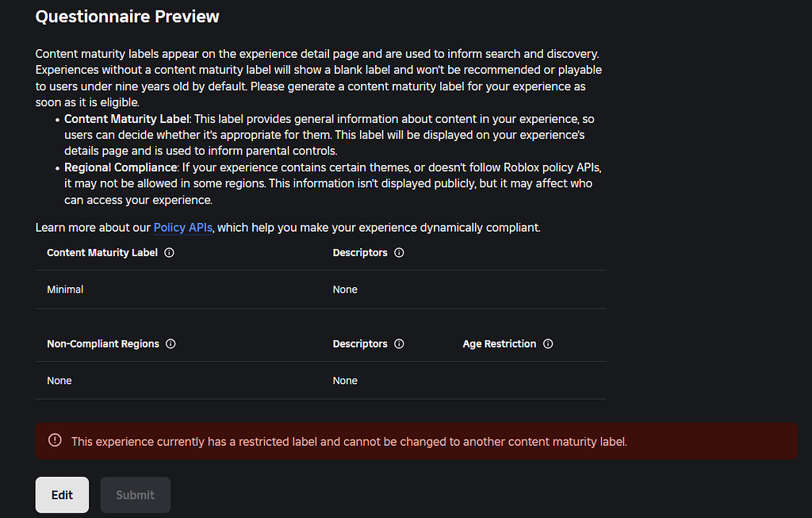Viewport: 812px width, 518px height.
Task: Select the Minimal maturity label row
Action: 65,289
